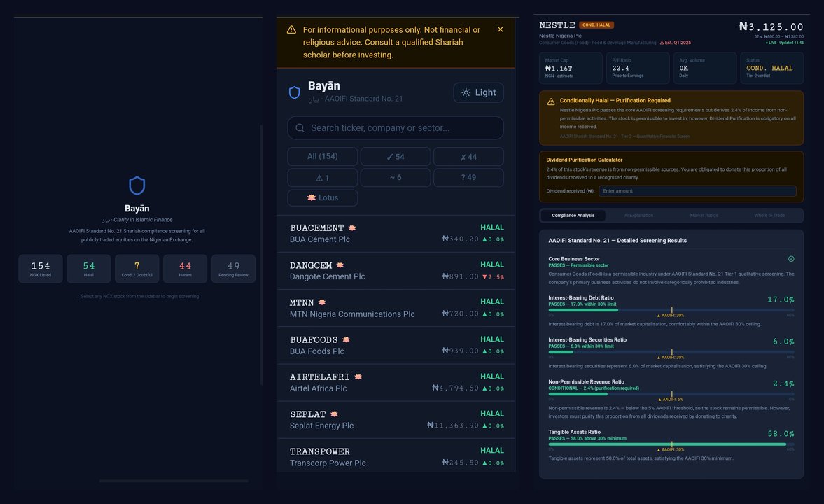This screenshot has width=824, height=504.
Task: Toggle the Lotus filter chip
Action: pos(323,197)
